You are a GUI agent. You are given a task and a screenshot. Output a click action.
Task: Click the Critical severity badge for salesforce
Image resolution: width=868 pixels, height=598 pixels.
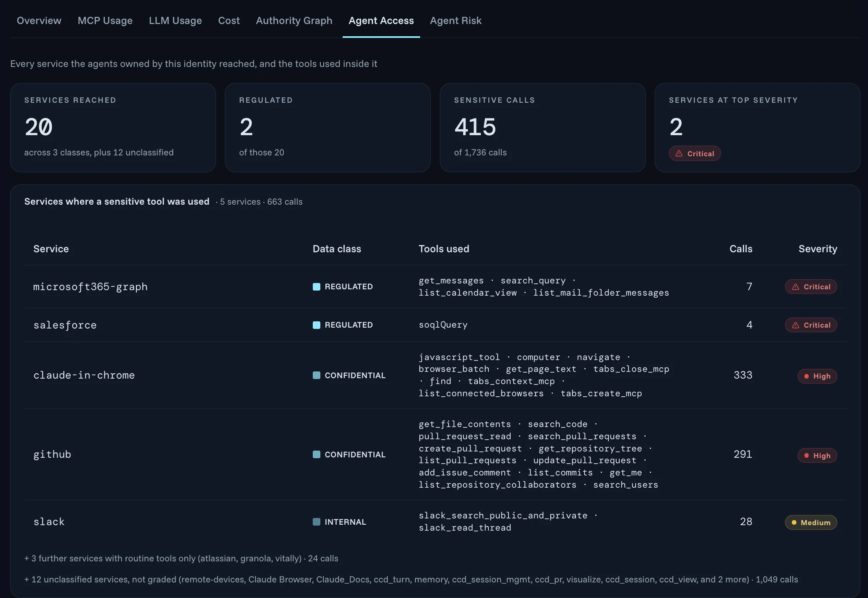(x=811, y=325)
